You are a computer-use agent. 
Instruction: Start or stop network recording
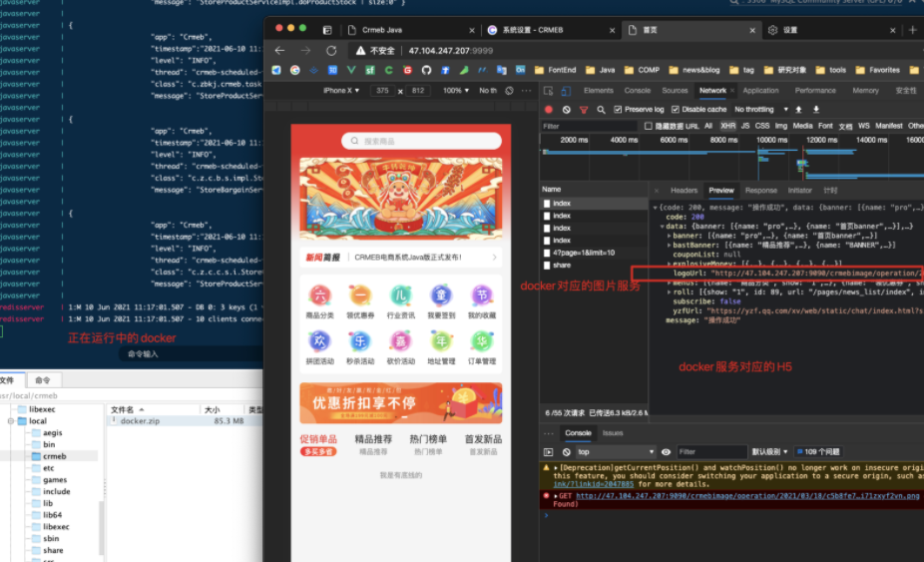point(549,110)
